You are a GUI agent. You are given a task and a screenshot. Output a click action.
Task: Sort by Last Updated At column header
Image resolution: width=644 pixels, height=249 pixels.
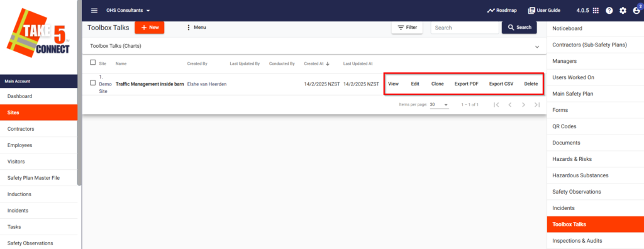358,64
